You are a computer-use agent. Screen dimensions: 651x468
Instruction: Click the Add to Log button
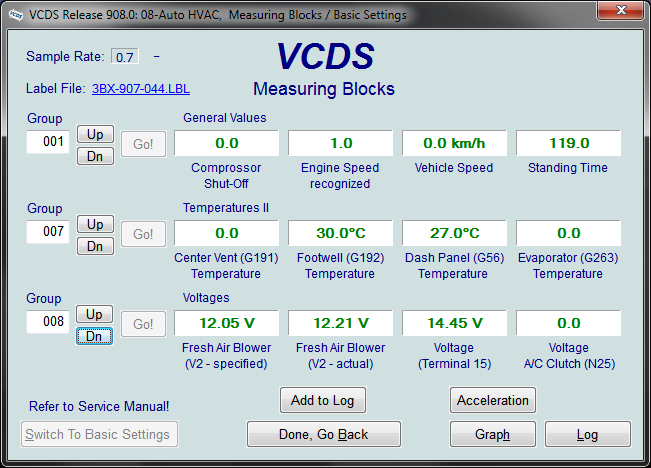[323, 400]
